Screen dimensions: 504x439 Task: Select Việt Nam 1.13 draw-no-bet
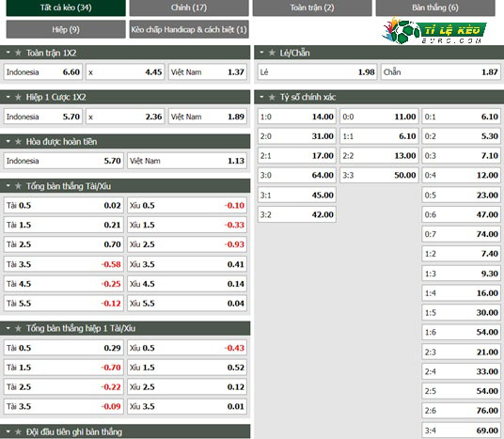(x=187, y=161)
